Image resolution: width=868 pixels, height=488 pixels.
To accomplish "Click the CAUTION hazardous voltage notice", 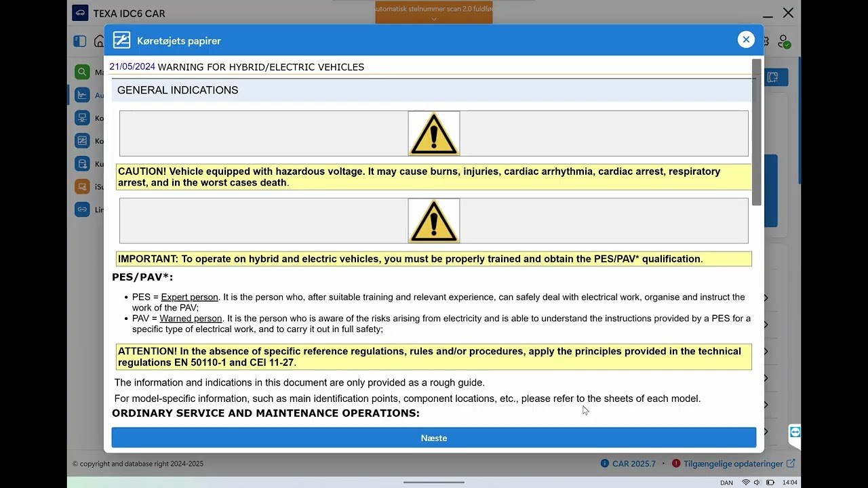I will 434,177.
